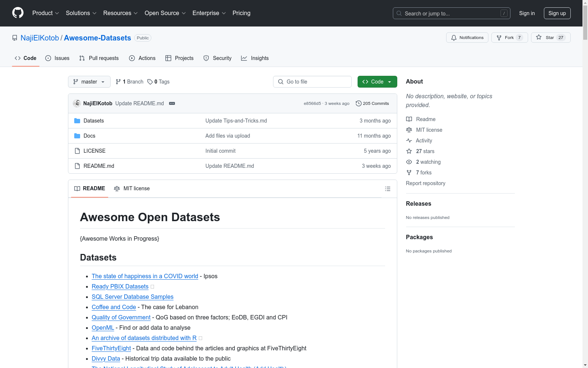This screenshot has height=368, width=588.
Task: Open the Releases heading link
Action: (x=419, y=204)
